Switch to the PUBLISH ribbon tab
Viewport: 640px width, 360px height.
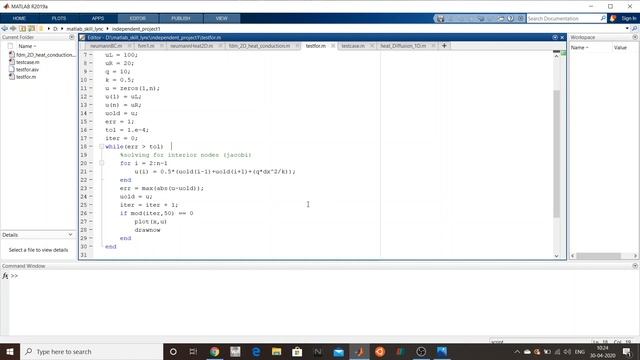[181, 18]
